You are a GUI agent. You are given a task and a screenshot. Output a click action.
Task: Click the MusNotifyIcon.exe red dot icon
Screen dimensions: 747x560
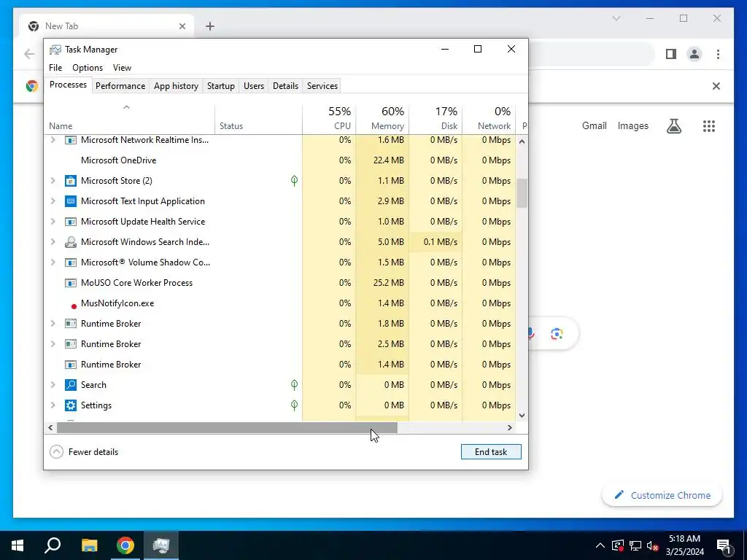click(x=74, y=306)
